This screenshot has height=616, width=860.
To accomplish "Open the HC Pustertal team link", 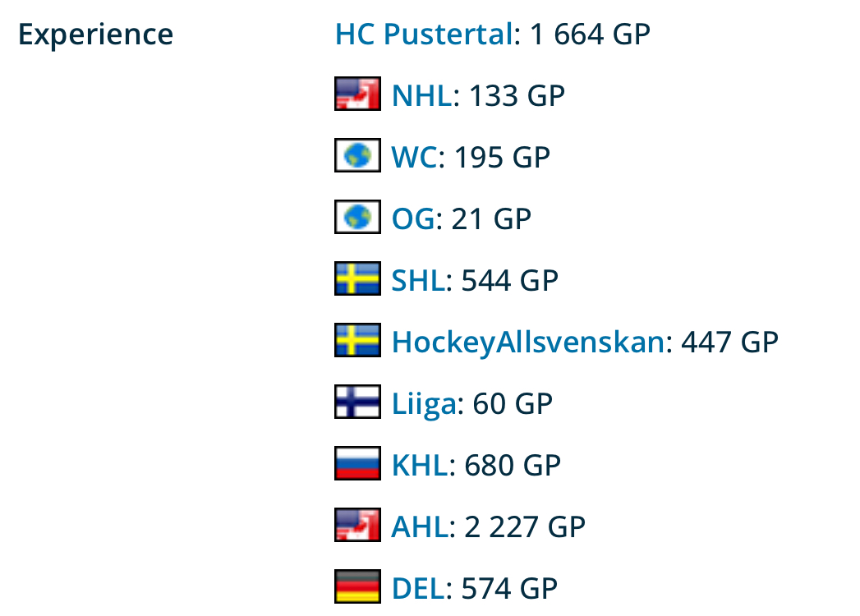I will click(x=424, y=34).
